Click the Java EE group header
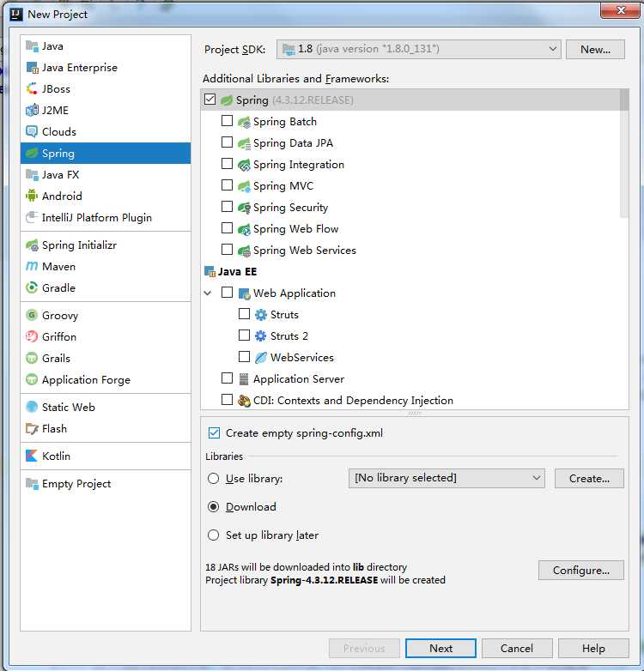The height and width of the screenshot is (671, 644). (231, 272)
